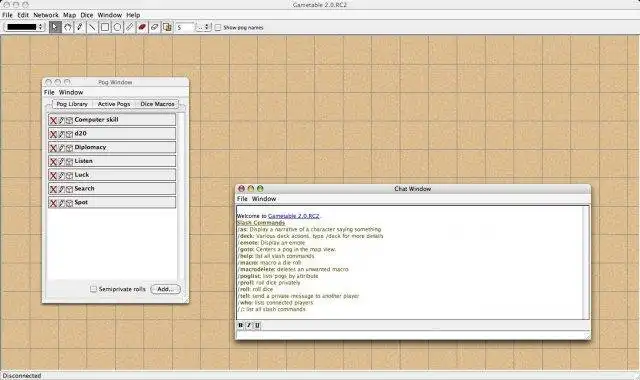Click the Add... macro button
The width and height of the screenshot is (640, 380).
tap(165, 289)
